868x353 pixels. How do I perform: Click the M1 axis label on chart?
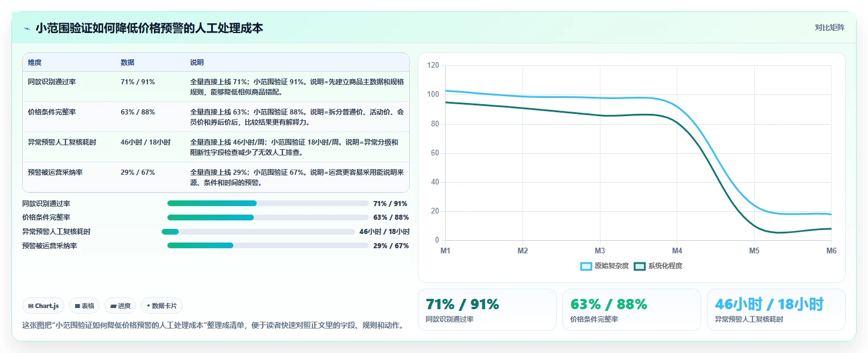coord(446,251)
